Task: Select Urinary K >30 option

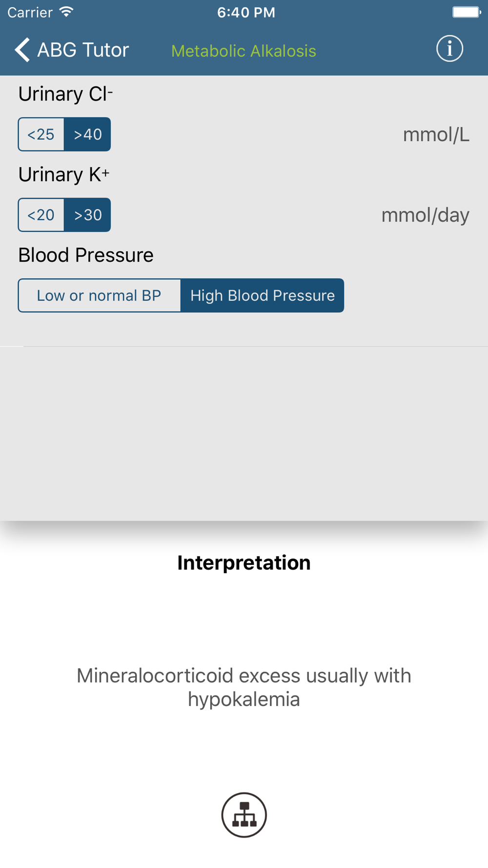Action: (x=87, y=215)
